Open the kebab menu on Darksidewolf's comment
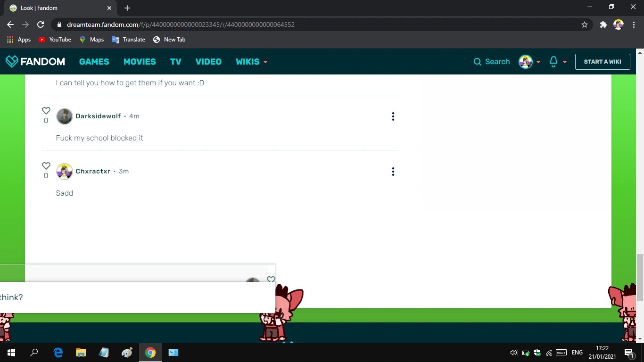 pos(393,116)
